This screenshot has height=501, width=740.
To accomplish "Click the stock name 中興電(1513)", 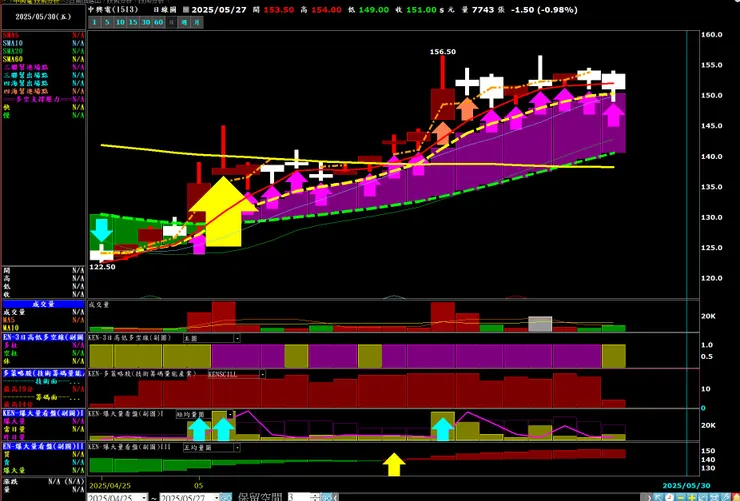I will (x=113, y=9).
